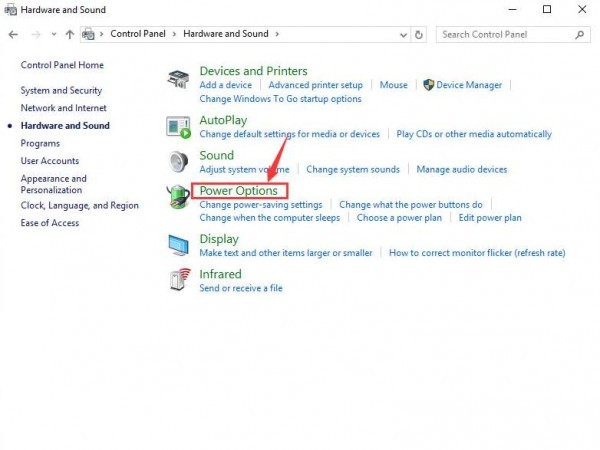Select Hardware and Sound in sidebar
Viewport: 600px width, 450px height.
coord(65,126)
